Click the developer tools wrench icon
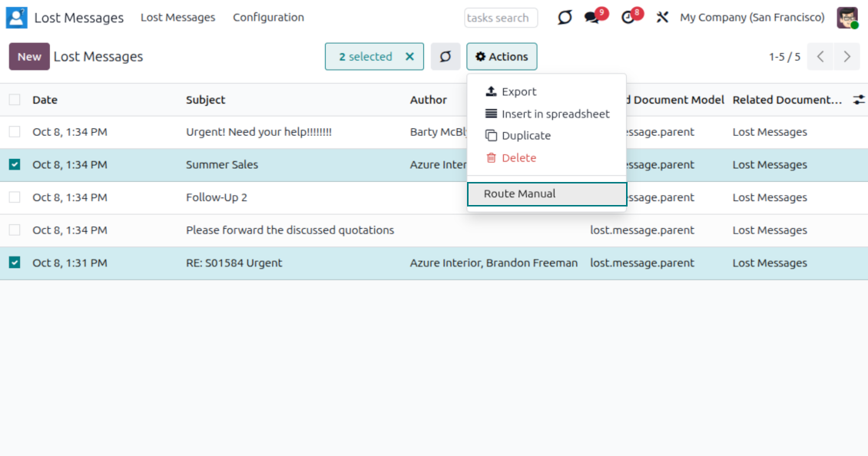868x456 pixels. pos(662,18)
